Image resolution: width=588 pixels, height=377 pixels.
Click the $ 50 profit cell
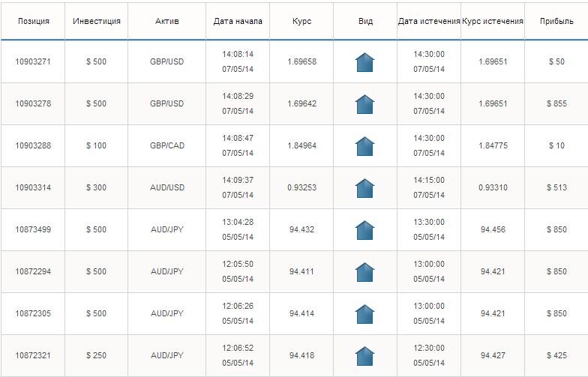point(556,61)
